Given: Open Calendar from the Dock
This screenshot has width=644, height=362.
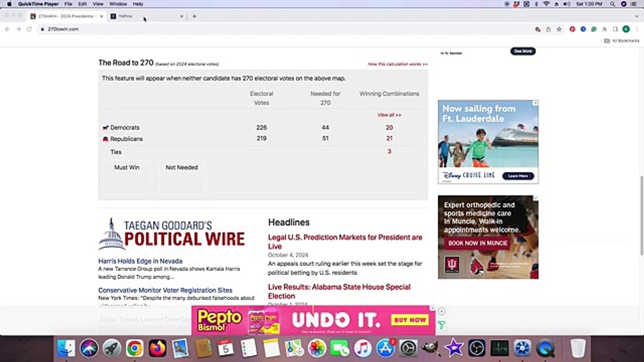Looking at the screenshot, I should [225, 348].
